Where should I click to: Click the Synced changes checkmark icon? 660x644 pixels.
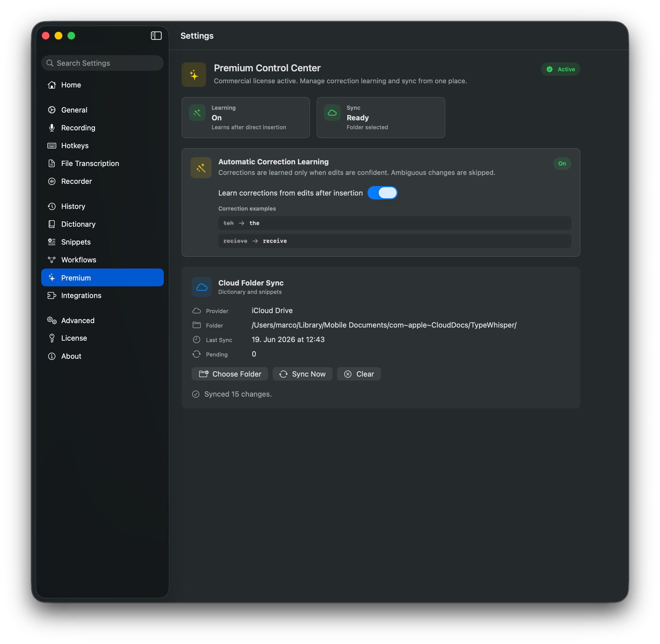(x=196, y=394)
